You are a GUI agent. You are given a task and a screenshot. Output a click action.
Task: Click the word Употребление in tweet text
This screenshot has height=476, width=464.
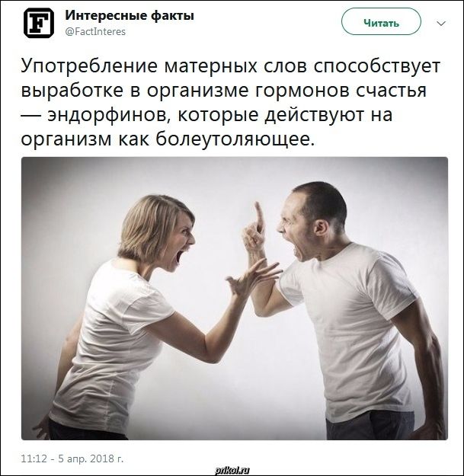pos(89,66)
